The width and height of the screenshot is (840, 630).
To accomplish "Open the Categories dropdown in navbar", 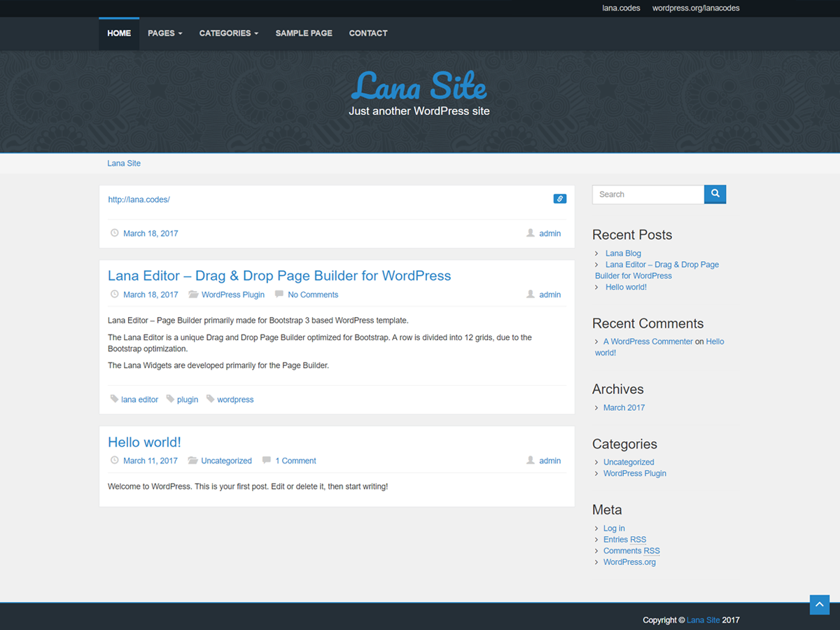I will 228,33.
